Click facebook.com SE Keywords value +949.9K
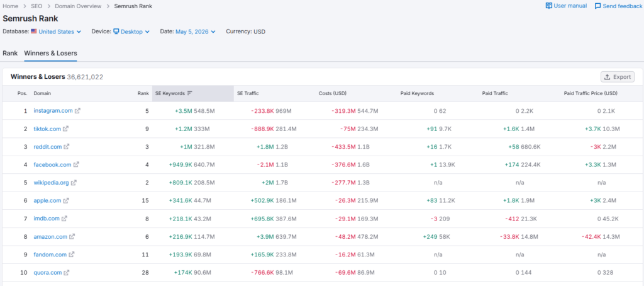 180,164
